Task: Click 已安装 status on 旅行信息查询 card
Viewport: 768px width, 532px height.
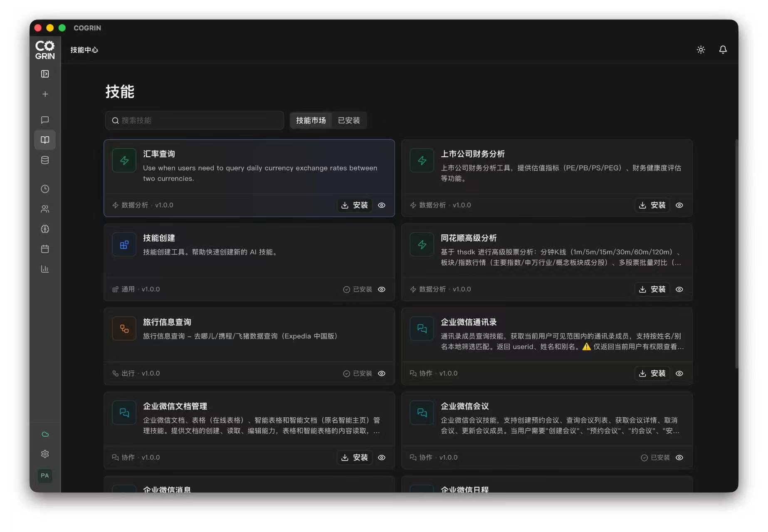Action: [358, 373]
